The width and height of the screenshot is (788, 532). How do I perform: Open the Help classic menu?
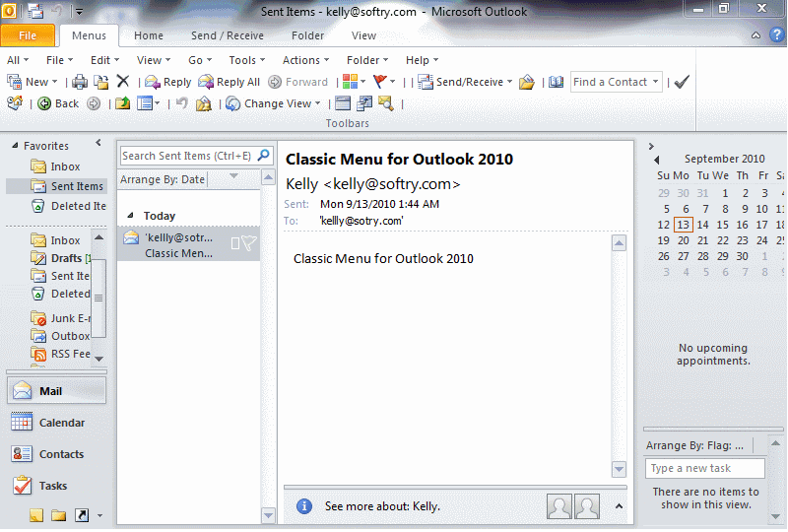[x=423, y=60]
